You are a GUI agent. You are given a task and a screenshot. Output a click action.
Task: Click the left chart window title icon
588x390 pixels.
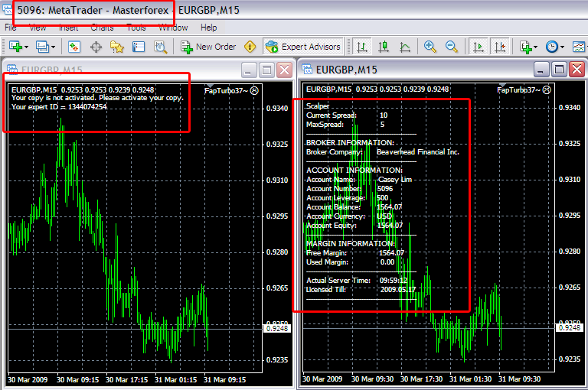pos(12,70)
